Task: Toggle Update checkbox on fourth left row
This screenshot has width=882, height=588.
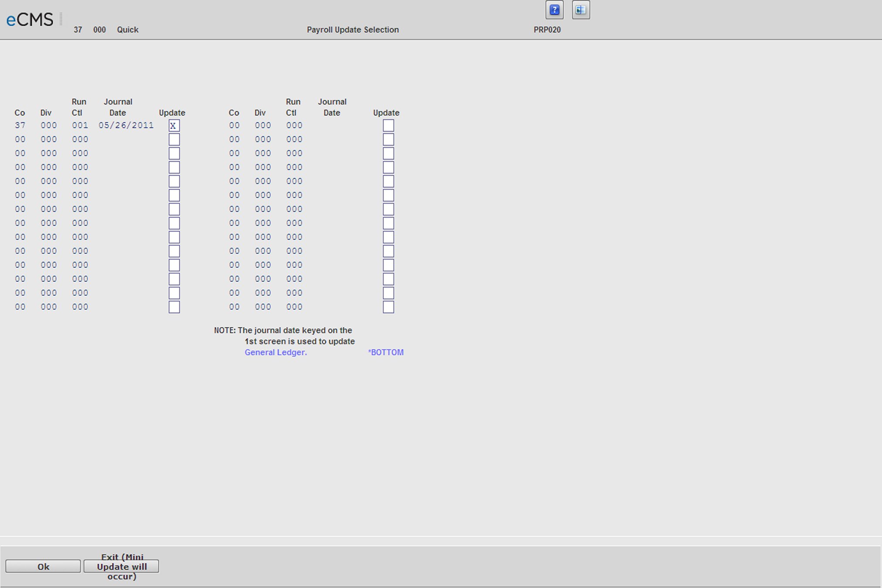Action: coord(172,167)
